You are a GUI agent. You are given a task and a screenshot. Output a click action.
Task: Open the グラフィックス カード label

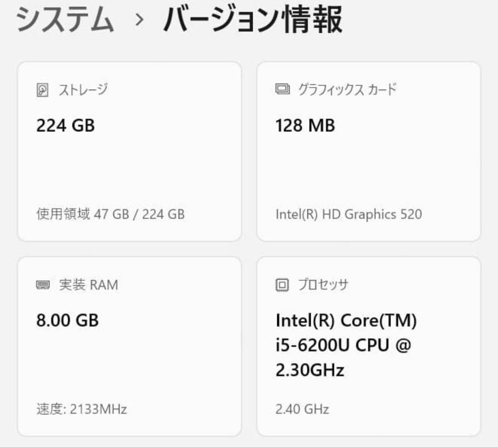click(347, 89)
